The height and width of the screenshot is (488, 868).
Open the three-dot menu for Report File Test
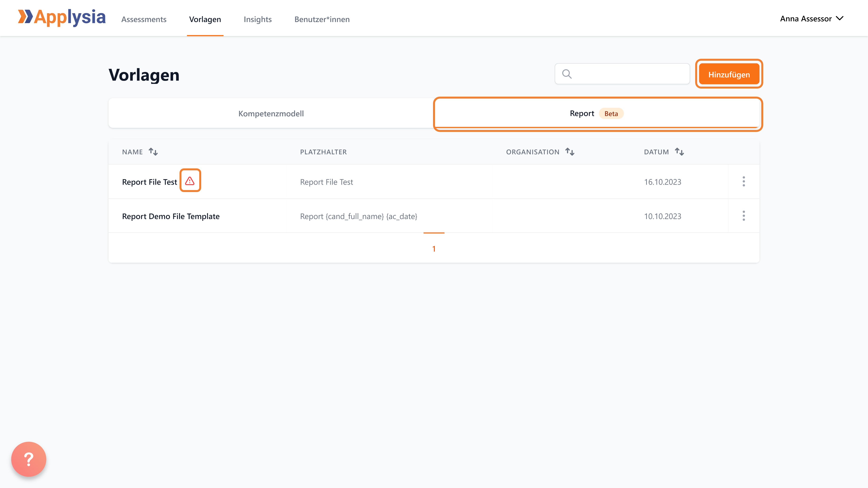[744, 182]
